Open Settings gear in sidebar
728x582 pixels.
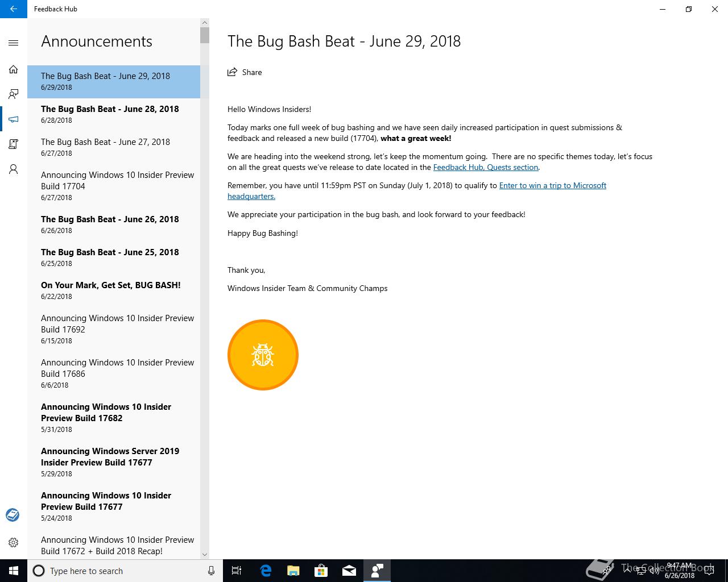coord(14,543)
